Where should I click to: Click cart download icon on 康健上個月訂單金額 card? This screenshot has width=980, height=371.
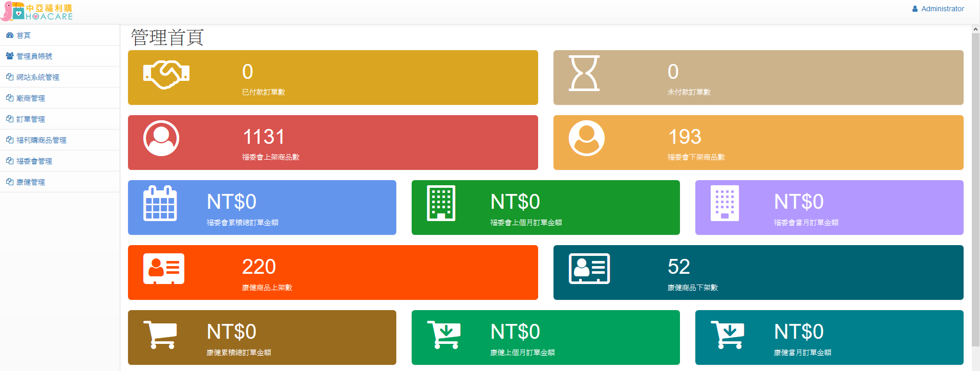[x=444, y=335]
